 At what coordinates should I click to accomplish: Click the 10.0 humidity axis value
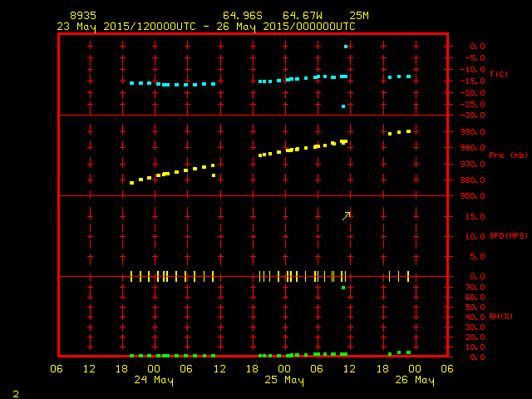point(475,347)
